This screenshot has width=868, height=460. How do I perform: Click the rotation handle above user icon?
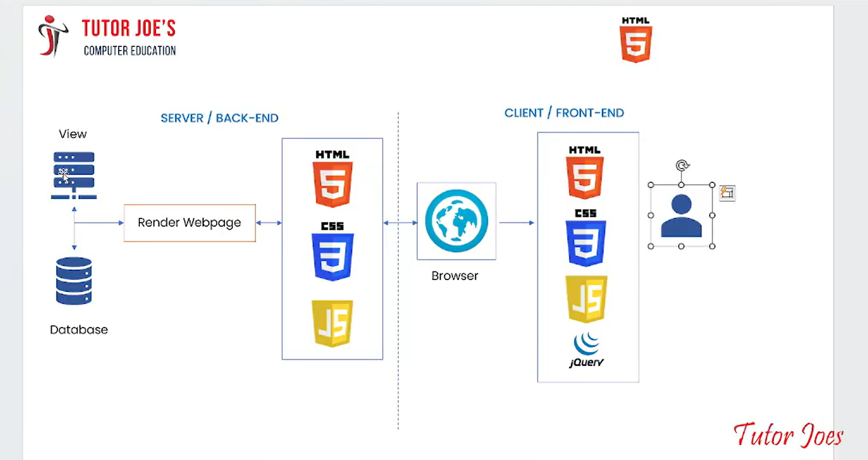pyautogui.click(x=682, y=166)
